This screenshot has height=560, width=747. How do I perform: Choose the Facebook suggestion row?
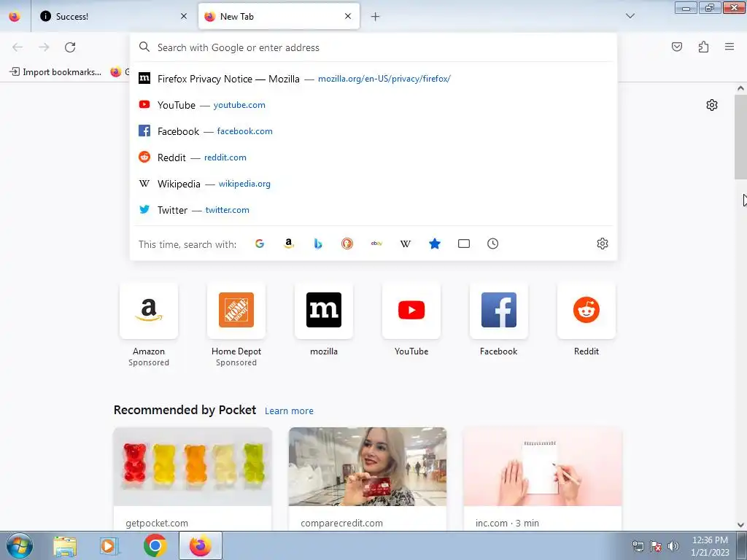coord(373,131)
